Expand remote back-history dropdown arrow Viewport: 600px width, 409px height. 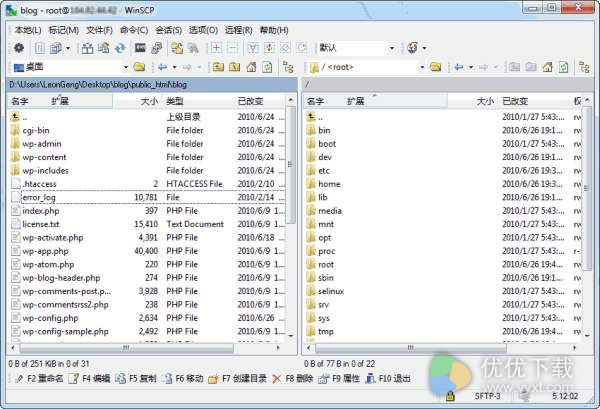[x=471, y=67]
